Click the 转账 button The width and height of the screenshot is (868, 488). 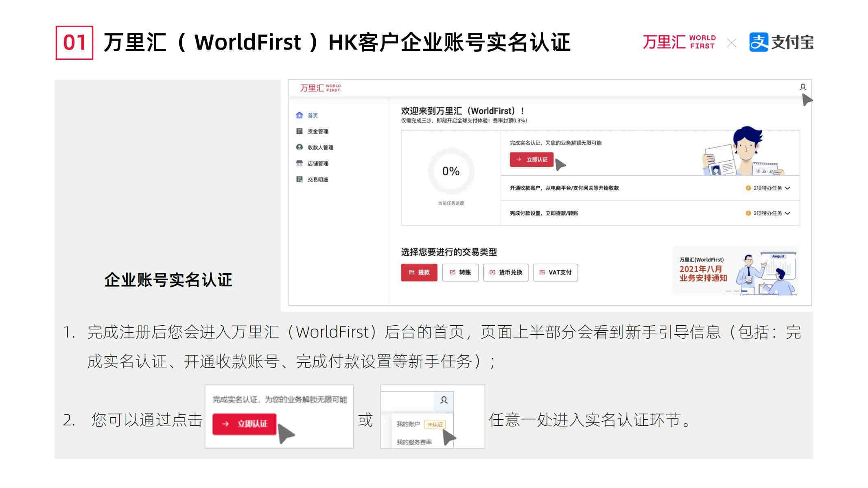pos(460,272)
